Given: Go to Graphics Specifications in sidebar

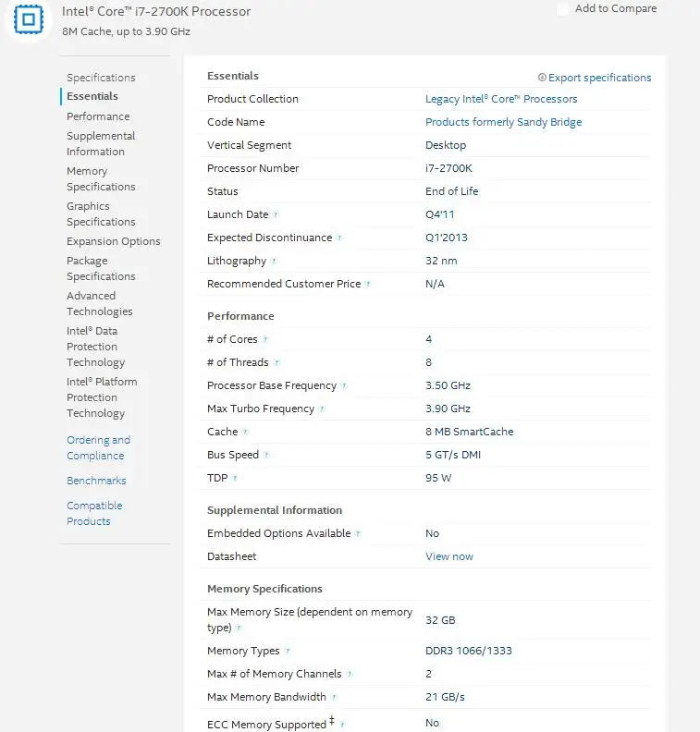Looking at the screenshot, I should [x=101, y=213].
